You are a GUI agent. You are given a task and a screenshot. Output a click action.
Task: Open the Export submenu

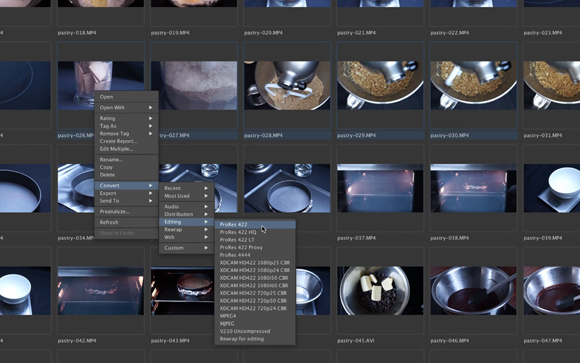click(x=126, y=193)
